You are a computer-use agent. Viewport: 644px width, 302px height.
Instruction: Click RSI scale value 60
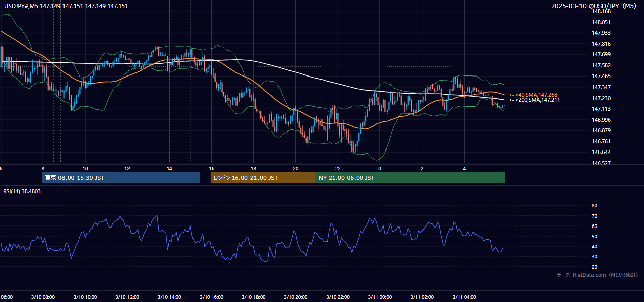(x=594, y=226)
